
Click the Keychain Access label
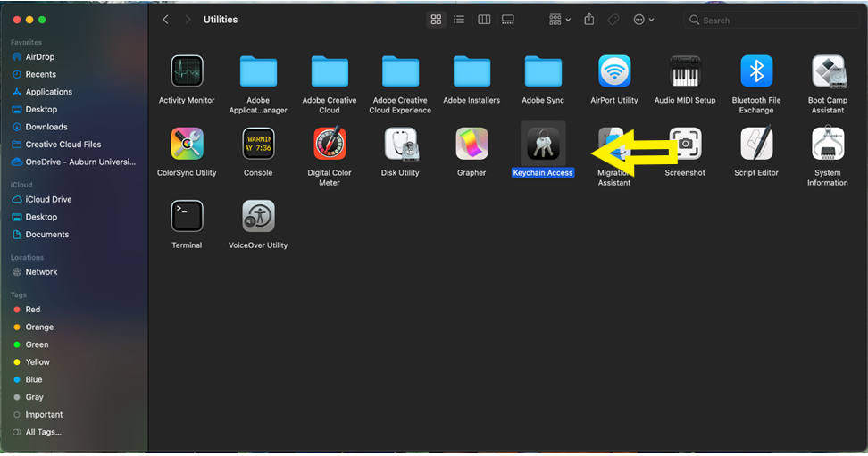coord(543,172)
